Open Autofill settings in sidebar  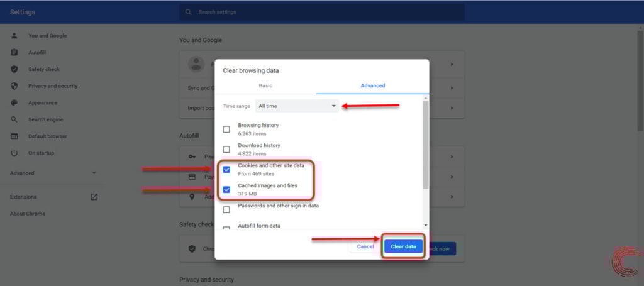point(37,53)
